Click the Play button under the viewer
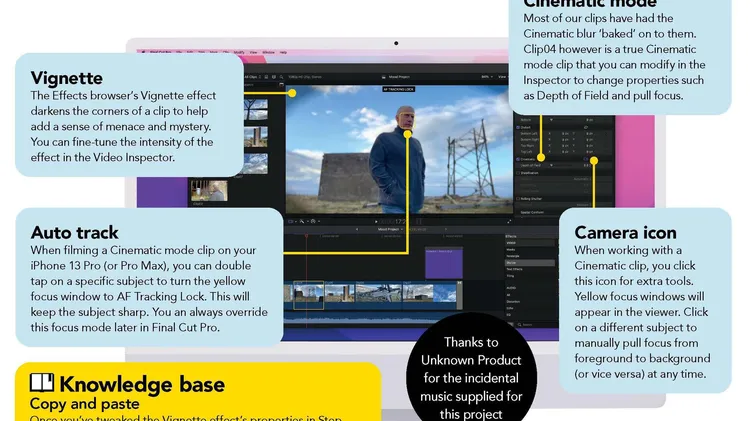 376,222
